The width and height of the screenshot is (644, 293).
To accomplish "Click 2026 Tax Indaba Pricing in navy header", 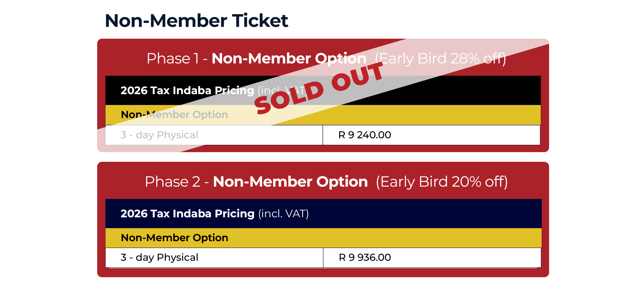I will [187, 214].
